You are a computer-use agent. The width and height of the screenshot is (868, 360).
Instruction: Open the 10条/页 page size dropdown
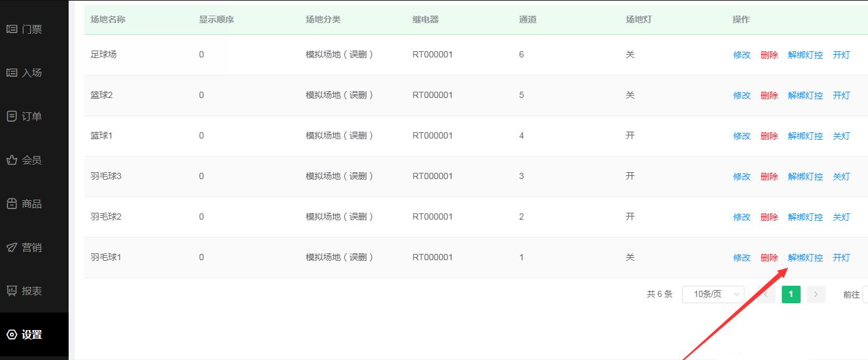(x=713, y=294)
